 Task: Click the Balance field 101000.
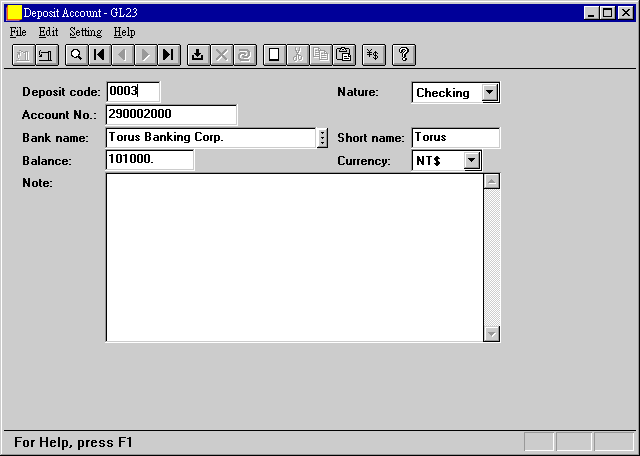[x=150, y=160]
